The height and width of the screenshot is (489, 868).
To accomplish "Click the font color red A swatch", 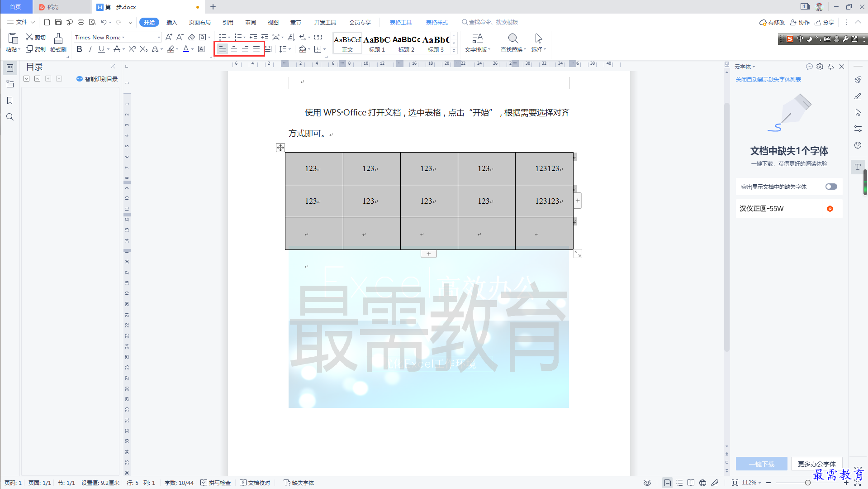I will [186, 49].
